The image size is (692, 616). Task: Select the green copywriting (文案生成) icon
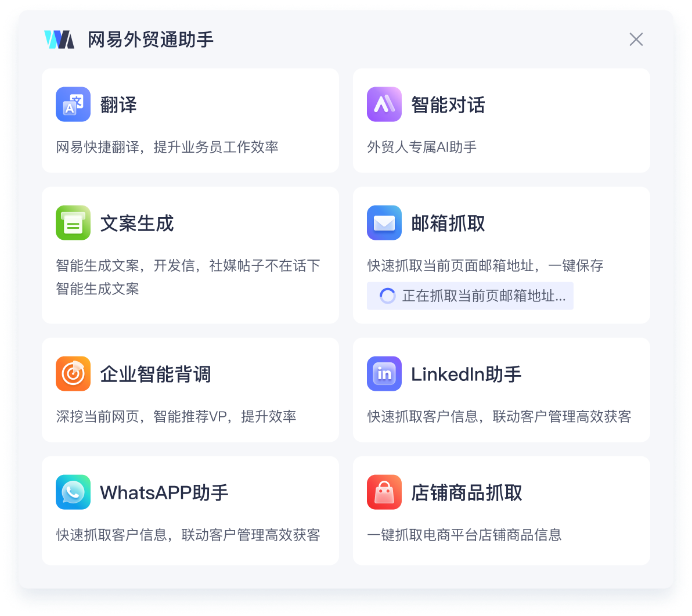coord(73,223)
